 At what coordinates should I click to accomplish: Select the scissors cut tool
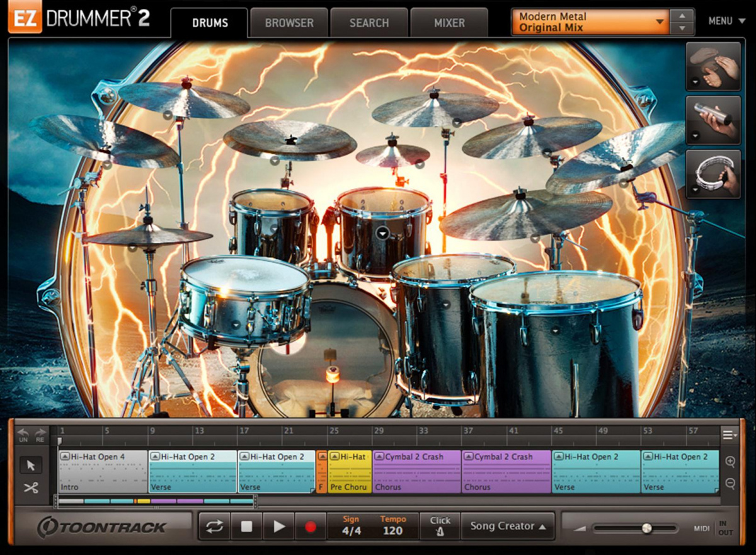click(29, 488)
